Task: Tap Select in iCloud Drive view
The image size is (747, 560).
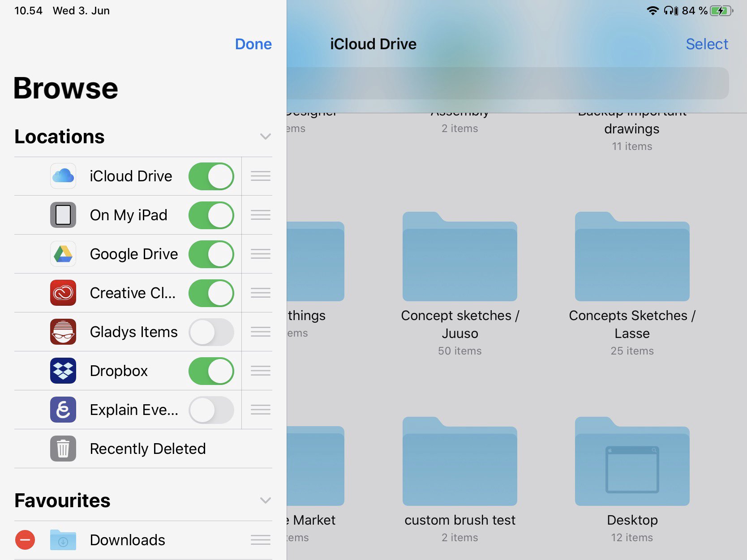Action: (707, 44)
